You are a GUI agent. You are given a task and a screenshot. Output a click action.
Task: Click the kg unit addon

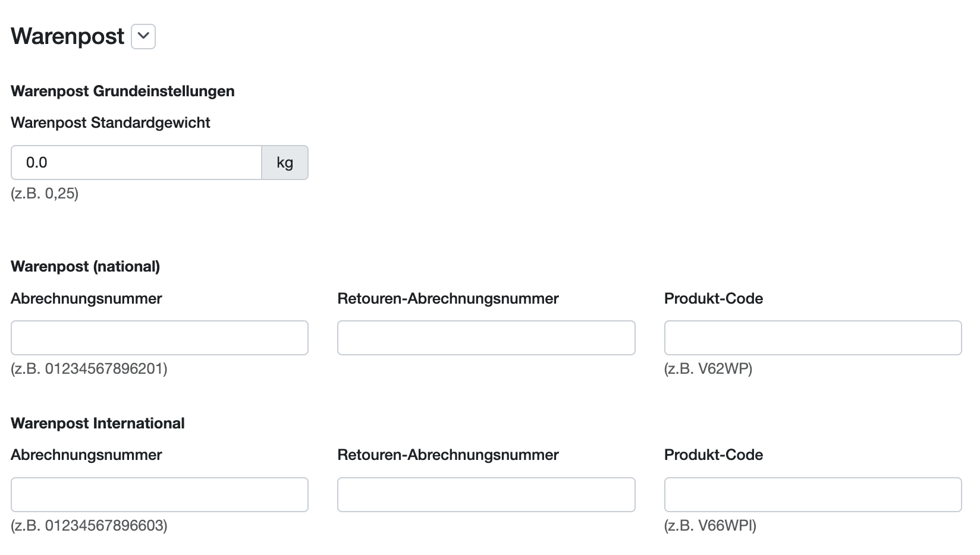pos(285,163)
